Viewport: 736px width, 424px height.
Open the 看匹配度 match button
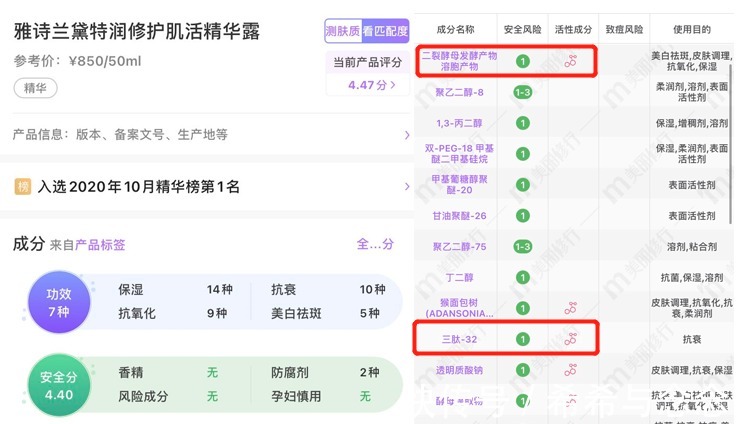tap(385, 31)
